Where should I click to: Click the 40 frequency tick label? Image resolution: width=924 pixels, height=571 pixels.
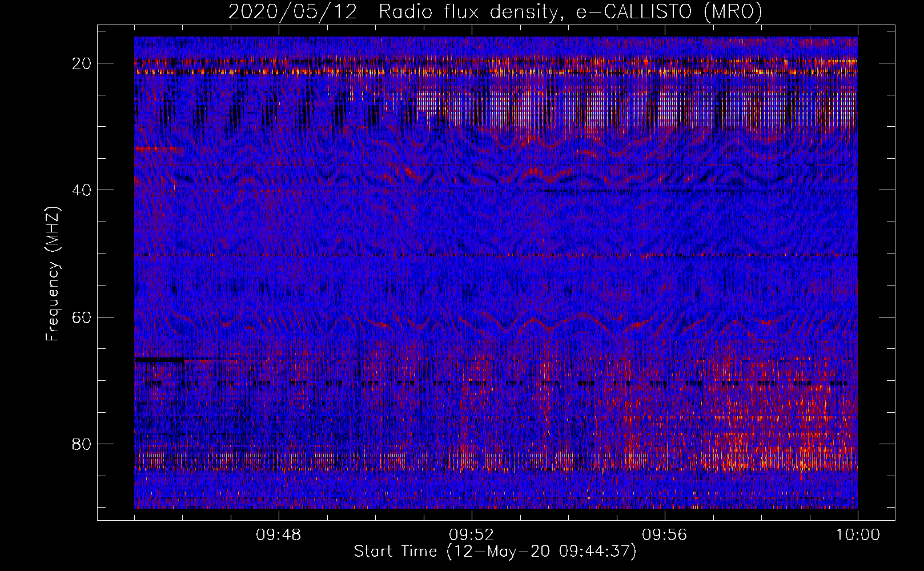tap(82, 190)
